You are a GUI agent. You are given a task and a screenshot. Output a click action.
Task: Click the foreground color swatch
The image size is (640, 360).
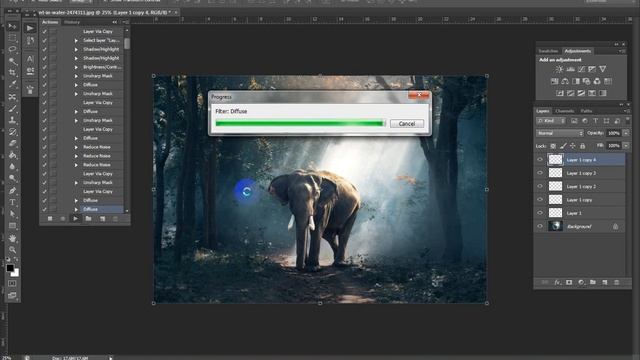pos(10,268)
